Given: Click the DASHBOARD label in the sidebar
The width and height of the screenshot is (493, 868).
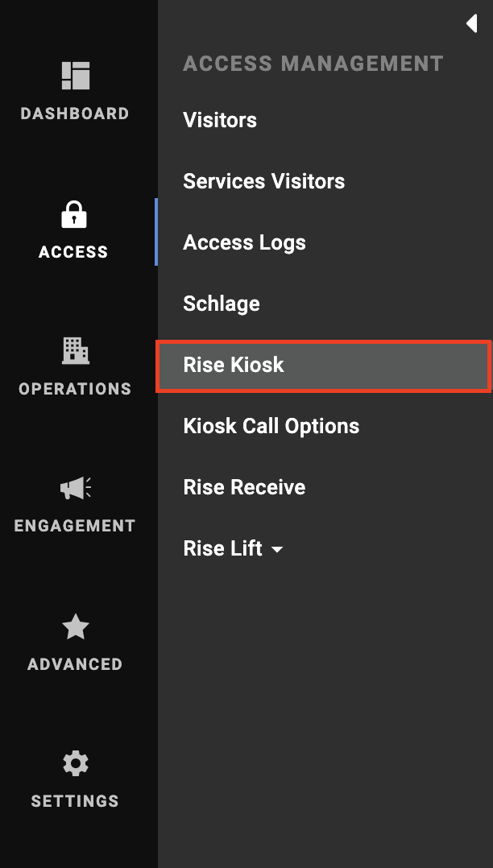Looking at the screenshot, I should click(75, 114).
